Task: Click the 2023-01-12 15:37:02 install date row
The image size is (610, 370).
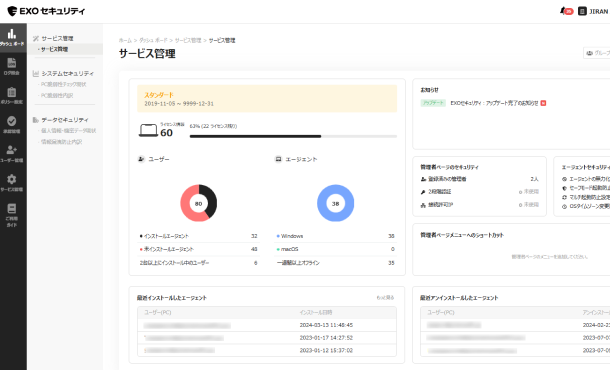Action: click(267, 350)
